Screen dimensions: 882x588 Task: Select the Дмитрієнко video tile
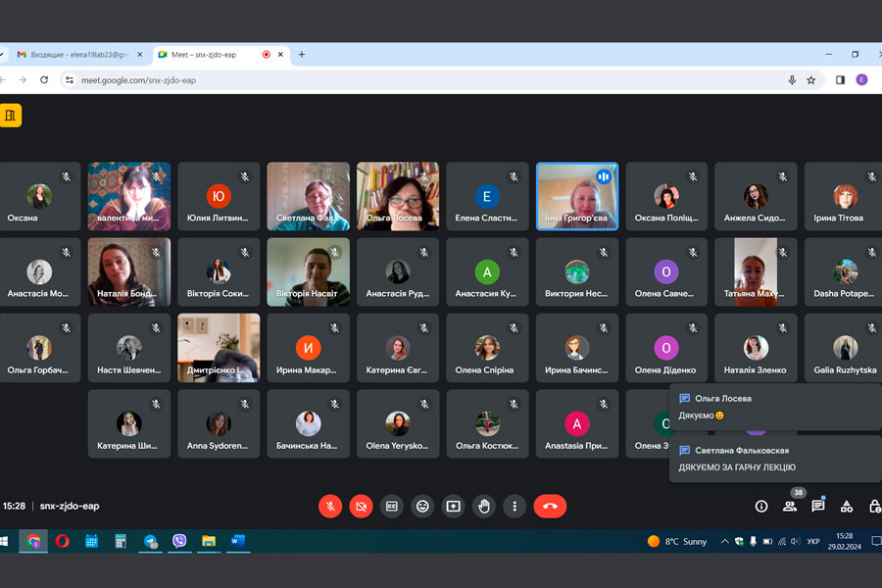click(219, 348)
